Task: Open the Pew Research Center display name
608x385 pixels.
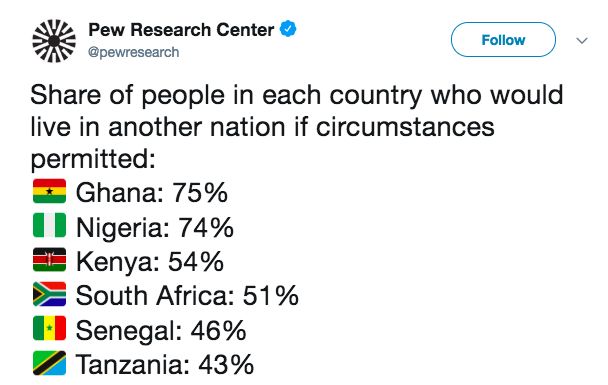Action: 181,30
